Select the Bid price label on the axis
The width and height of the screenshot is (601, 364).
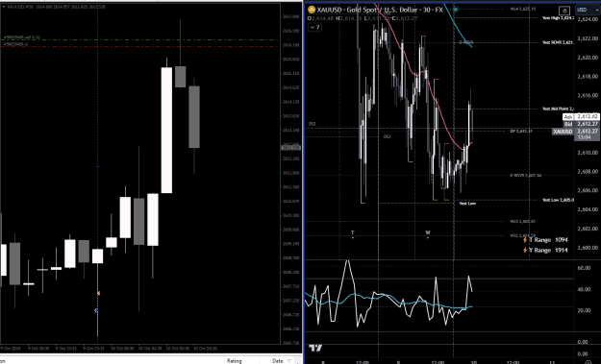(x=568, y=124)
